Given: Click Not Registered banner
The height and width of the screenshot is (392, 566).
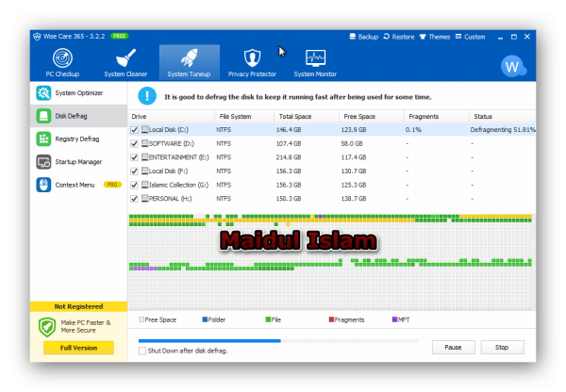Looking at the screenshot, I should [78, 306].
